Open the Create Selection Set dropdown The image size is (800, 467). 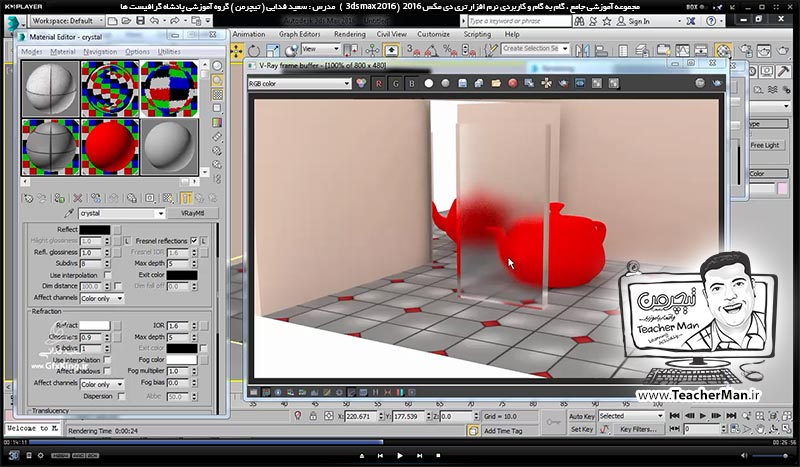pos(535,48)
